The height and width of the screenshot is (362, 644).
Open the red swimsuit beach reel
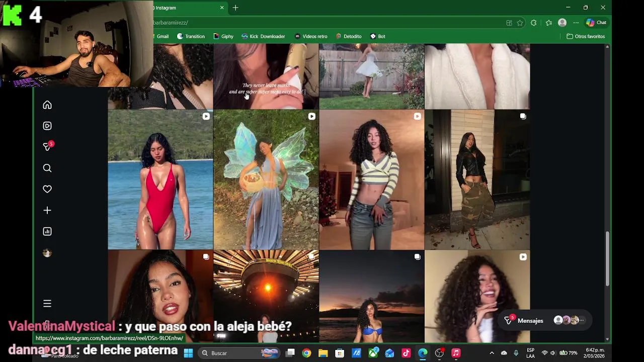coord(160,179)
